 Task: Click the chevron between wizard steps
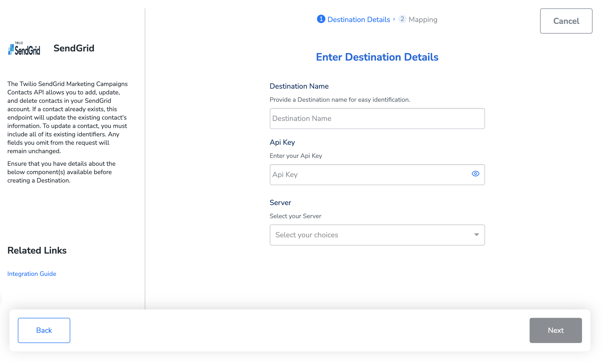(394, 19)
